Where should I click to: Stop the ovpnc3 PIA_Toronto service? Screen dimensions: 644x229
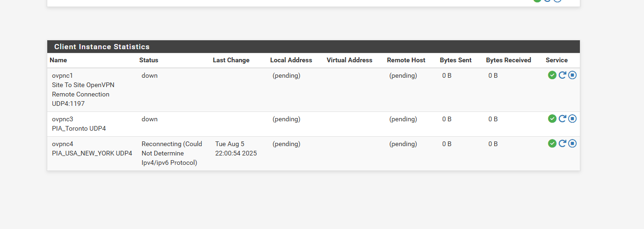click(x=572, y=118)
